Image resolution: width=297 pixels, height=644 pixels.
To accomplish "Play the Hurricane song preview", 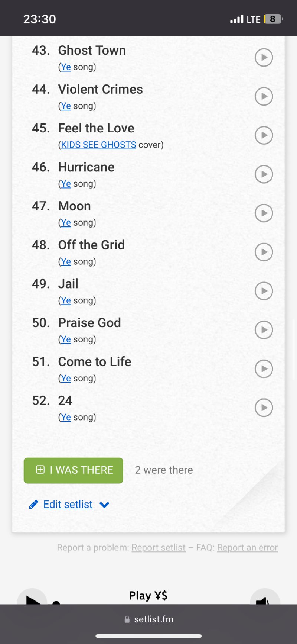I will [x=264, y=174].
